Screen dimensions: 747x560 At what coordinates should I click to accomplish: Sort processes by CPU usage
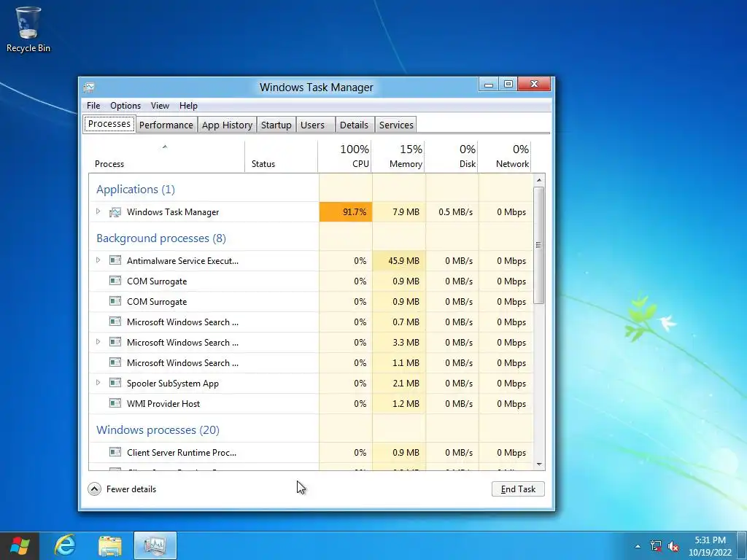[345, 157]
